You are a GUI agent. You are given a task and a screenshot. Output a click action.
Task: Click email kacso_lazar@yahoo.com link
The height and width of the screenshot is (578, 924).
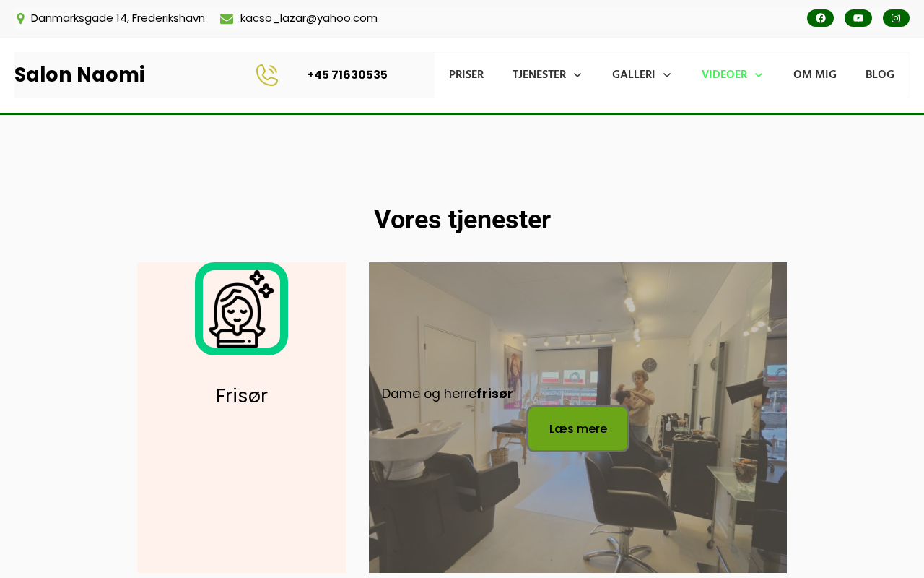coord(309,18)
